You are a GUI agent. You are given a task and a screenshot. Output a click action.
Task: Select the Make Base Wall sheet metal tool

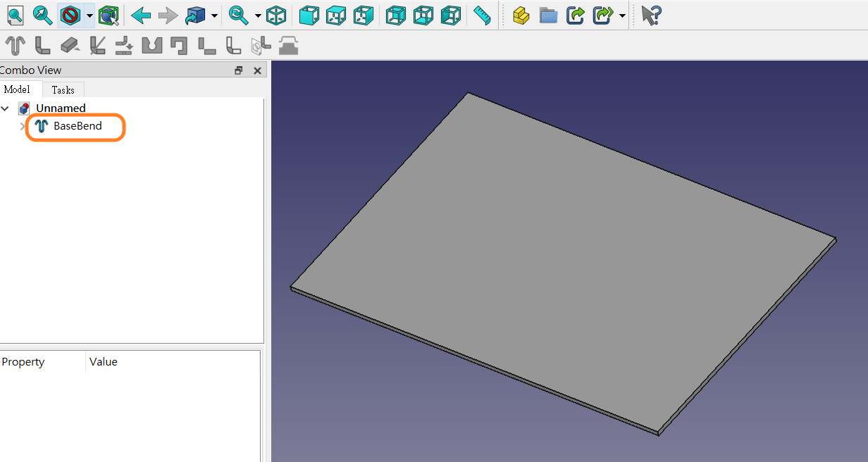pyautogui.click(x=15, y=46)
